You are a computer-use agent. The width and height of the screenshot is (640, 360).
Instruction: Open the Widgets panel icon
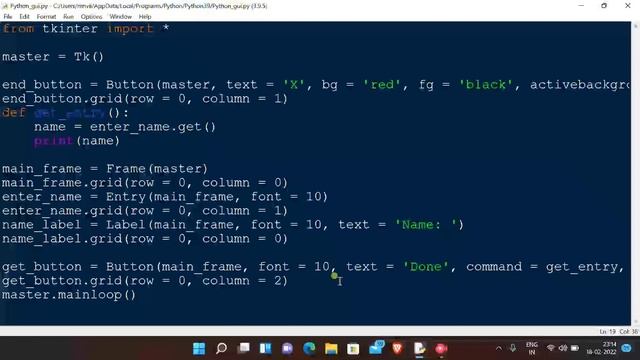coord(265,349)
